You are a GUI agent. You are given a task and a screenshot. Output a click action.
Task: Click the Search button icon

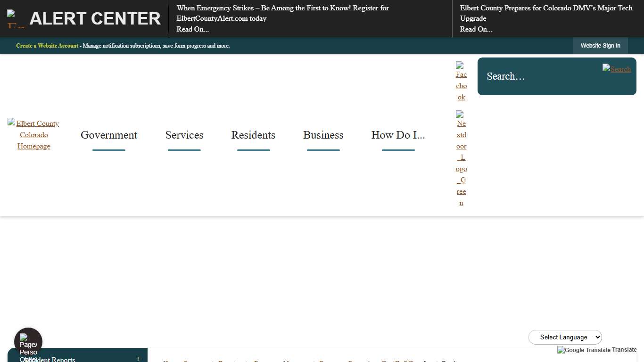(x=616, y=69)
